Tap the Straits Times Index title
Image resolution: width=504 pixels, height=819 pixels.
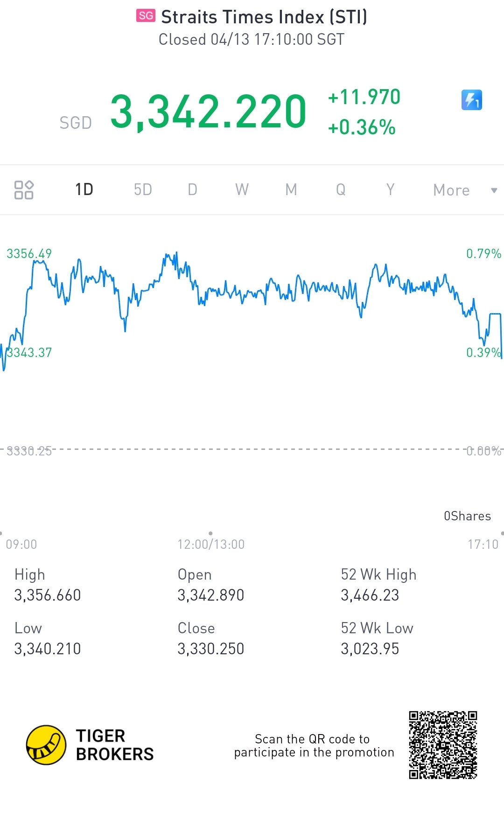point(264,17)
